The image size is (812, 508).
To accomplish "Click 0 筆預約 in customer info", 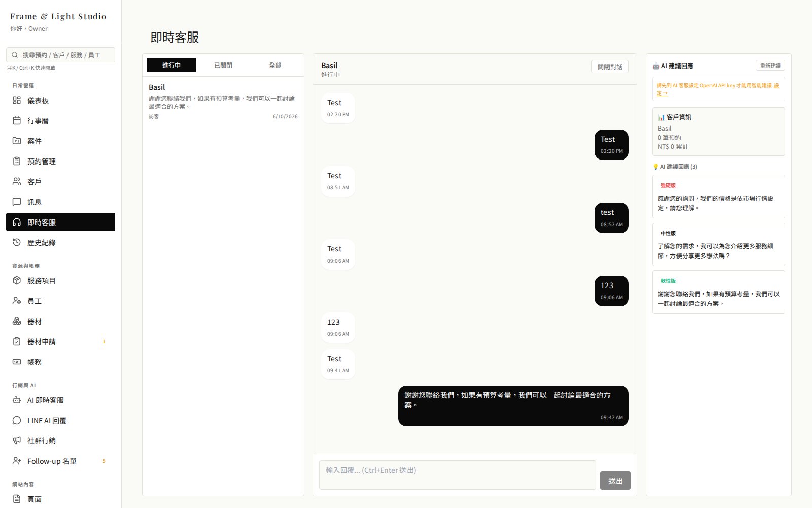I will pyautogui.click(x=669, y=137).
